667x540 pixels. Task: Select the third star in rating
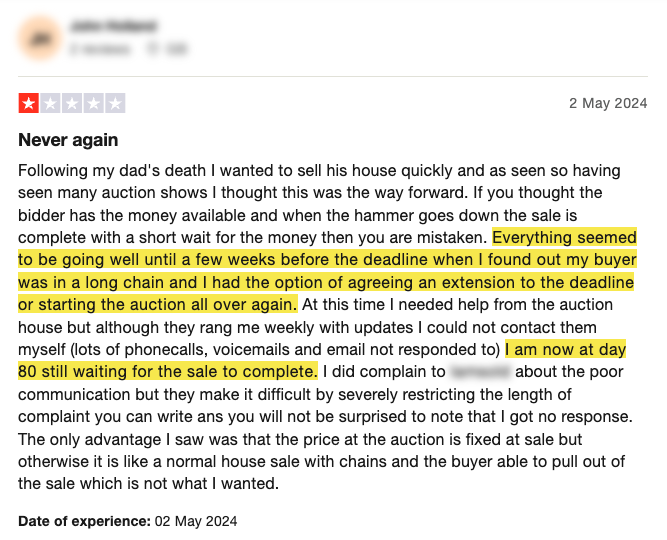click(x=72, y=103)
